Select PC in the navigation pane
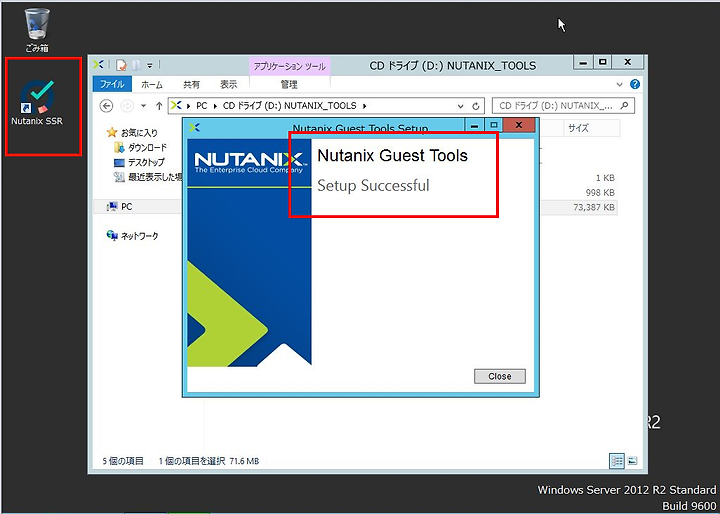The width and height of the screenshot is (720, 514). click(120, 207)
